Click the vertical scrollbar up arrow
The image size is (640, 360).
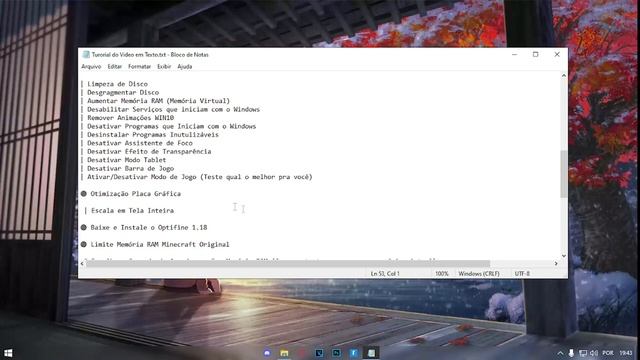[564, 76]
